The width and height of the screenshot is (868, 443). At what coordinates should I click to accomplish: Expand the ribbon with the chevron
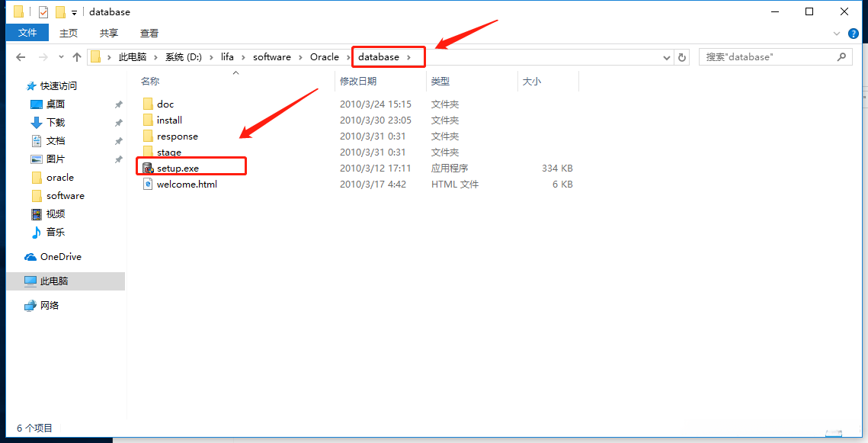tap(837, 34)
